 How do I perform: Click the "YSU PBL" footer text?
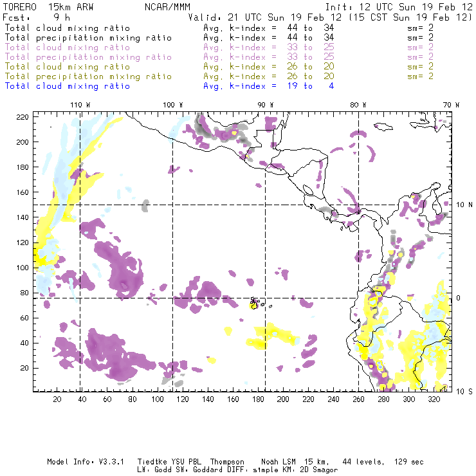[186, 462]
